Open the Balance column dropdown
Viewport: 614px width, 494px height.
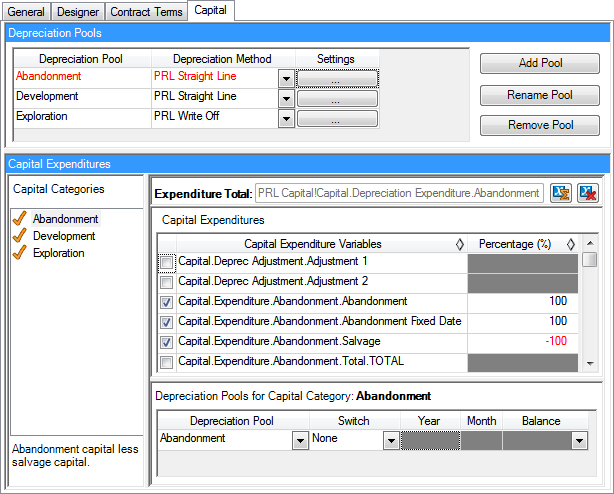[579, 441]
